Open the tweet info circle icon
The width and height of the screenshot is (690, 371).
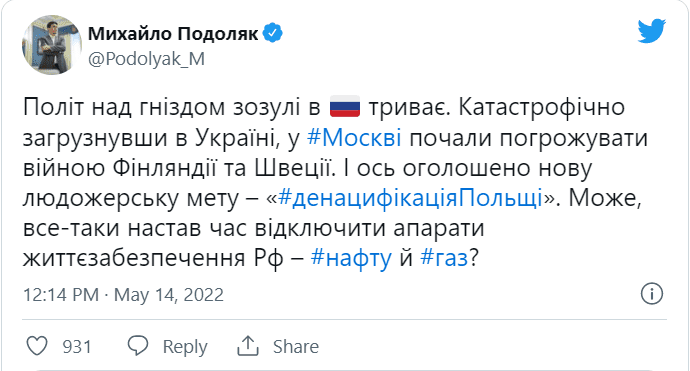click(652, 294)
